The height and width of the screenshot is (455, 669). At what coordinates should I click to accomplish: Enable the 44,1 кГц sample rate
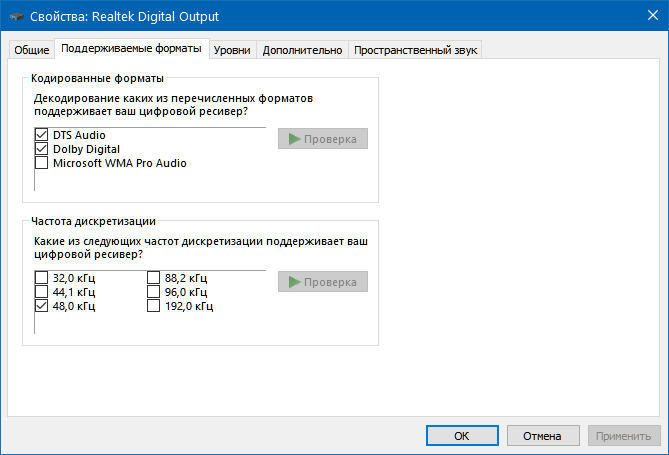point(41,292)
